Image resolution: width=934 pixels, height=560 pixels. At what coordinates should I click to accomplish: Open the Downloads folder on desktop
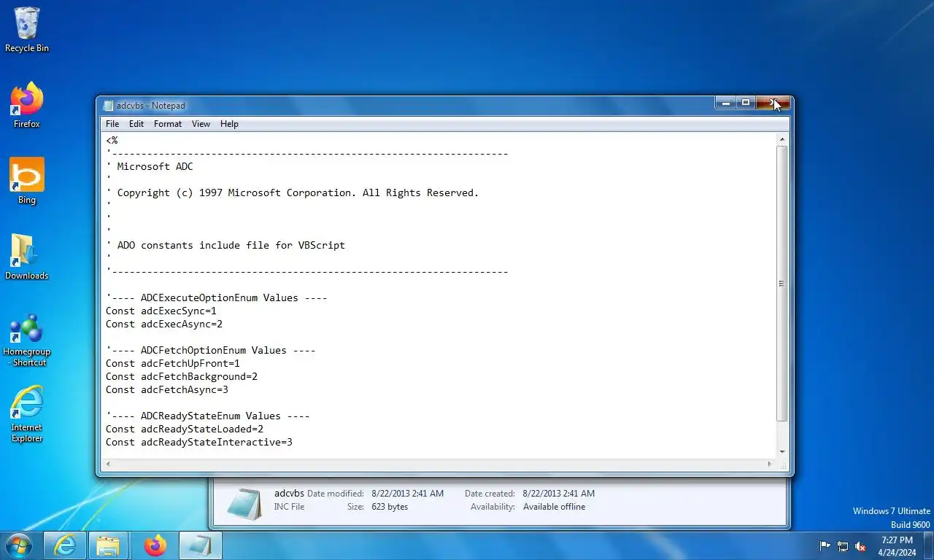point(27,257)
